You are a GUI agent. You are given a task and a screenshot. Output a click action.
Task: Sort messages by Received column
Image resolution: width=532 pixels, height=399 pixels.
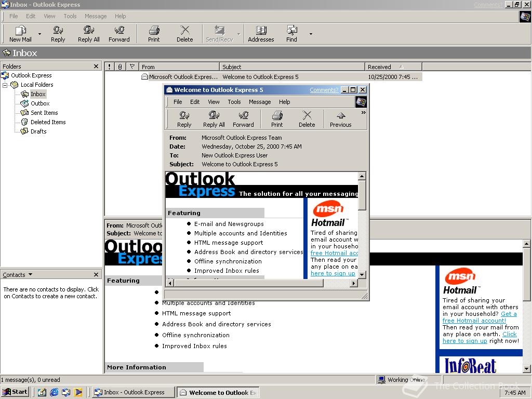(x=393, y=67)
